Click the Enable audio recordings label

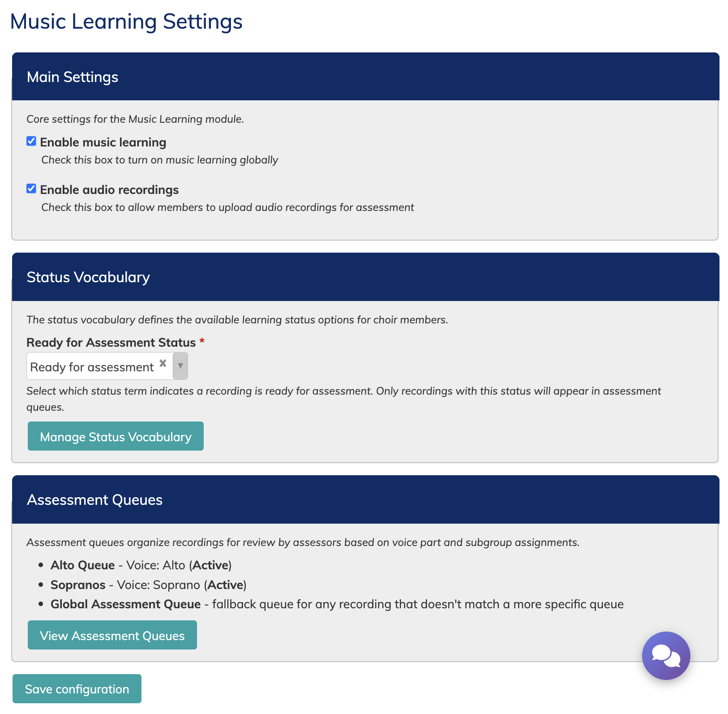click(109, 190)
